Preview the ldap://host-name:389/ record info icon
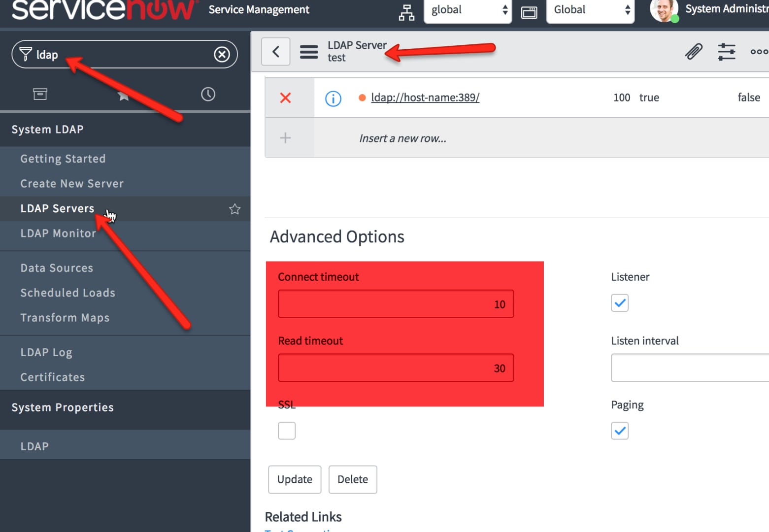This screenshot has height=532, width=769. click(333, 99)
